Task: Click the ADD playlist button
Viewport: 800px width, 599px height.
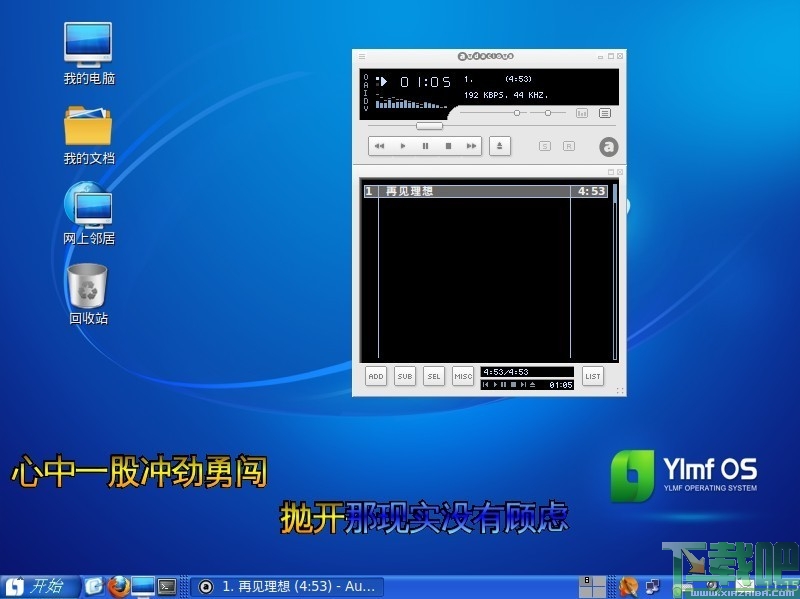Action: pyautogui.click(x=376, y=377)
